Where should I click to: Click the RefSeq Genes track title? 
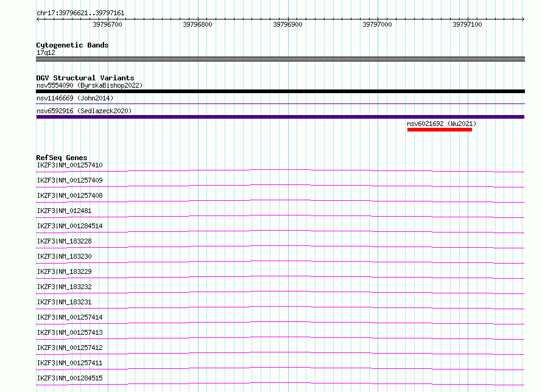click(62, 158)
